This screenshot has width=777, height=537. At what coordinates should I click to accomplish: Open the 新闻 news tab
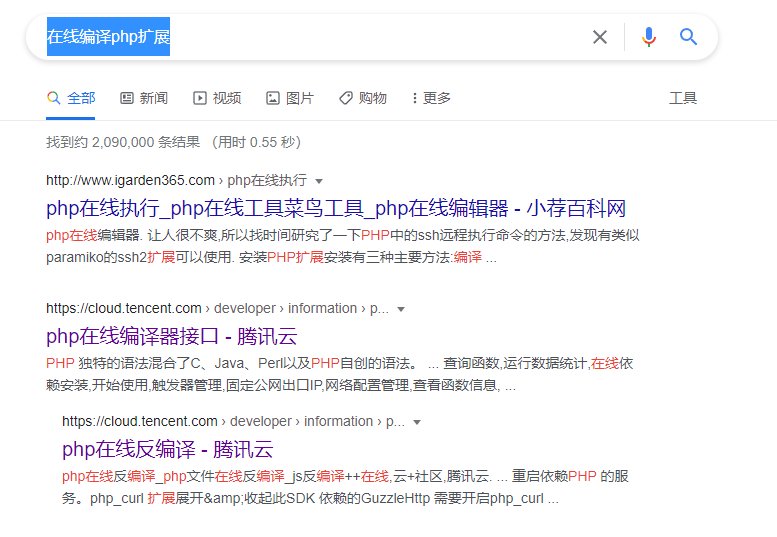pyautogui.click(x=144, y=98)
